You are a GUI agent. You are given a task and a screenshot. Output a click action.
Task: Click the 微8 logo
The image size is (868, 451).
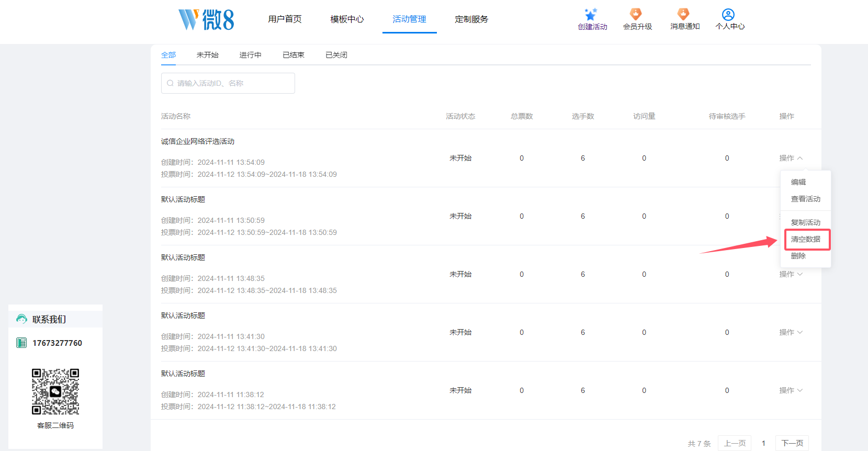tap(206, 20)
